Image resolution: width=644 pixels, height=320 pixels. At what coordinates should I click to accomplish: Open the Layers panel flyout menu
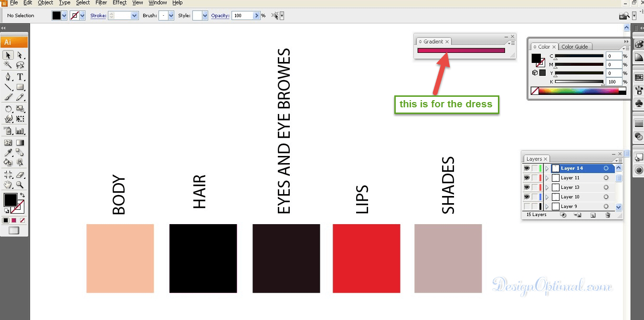click(619, 160)
